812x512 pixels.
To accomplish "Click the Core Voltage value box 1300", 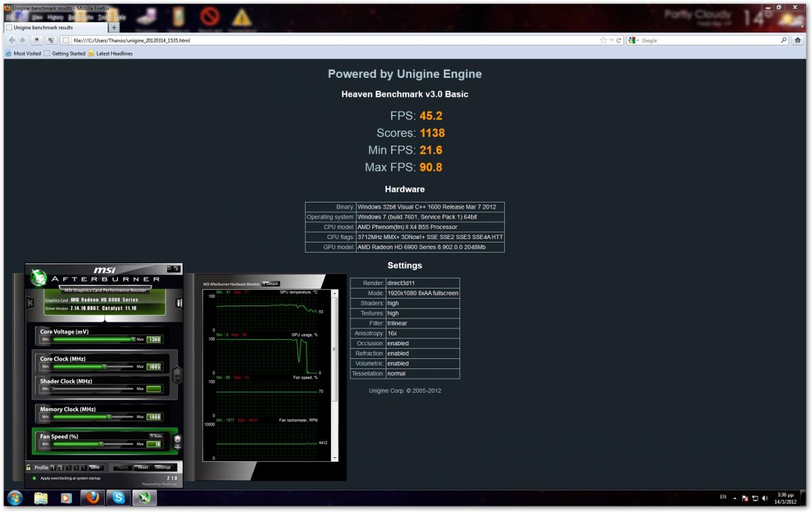I will 154,339.
